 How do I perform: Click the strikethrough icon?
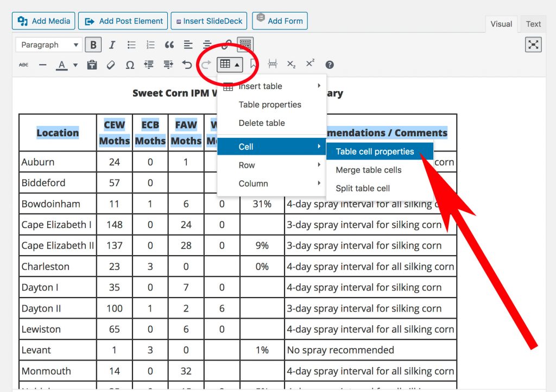click(24, 65)
